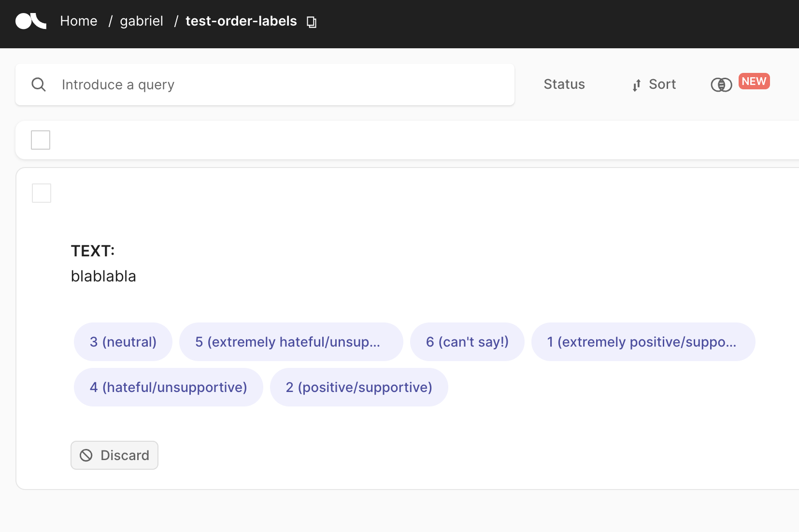Click the NEW badge beside the similarity icon

click(754, 81)
